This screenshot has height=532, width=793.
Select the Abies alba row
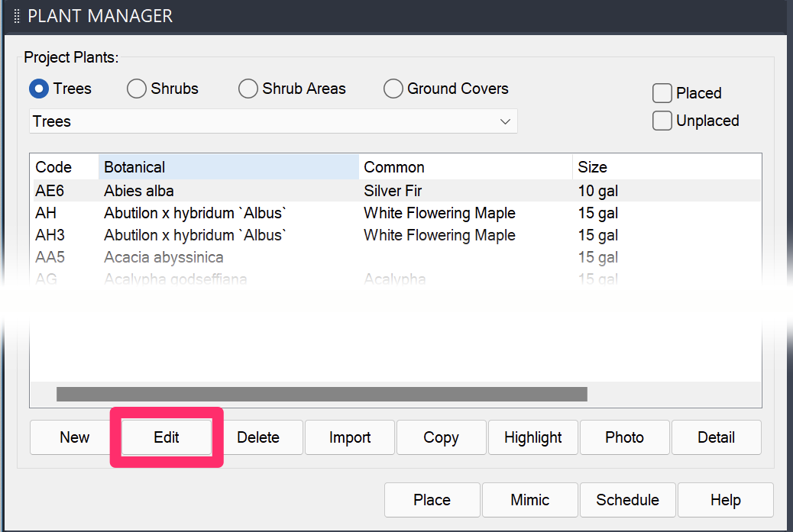click(x=397, y=191)
